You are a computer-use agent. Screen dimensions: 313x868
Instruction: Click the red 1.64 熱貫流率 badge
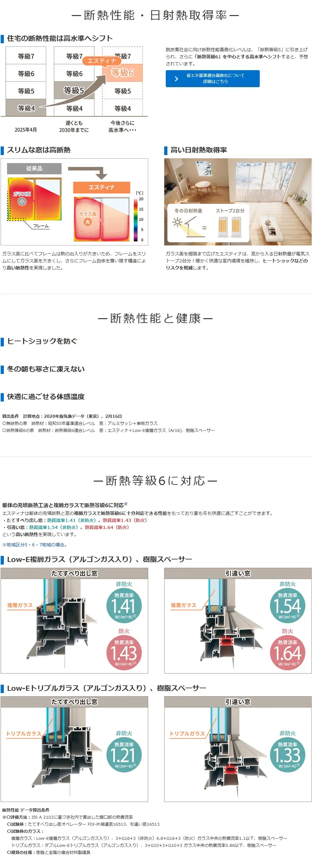click(x=287, y=652)
